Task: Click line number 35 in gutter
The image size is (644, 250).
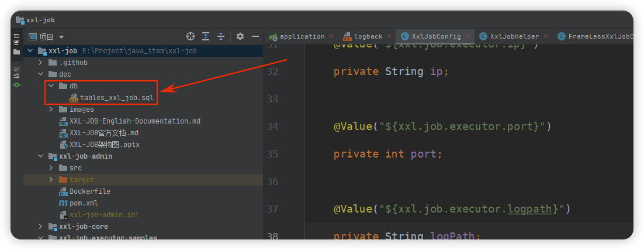Action: click(272, 154)
